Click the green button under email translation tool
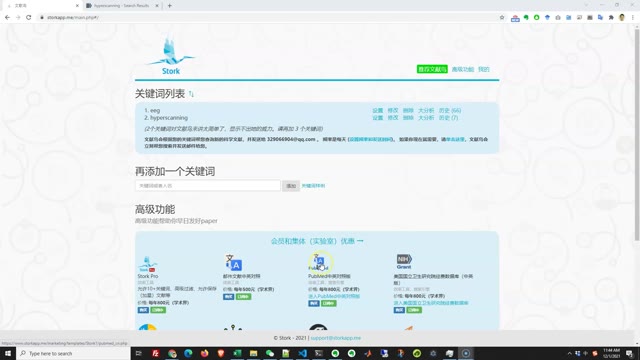The width and height of the screenshot is (640, 360). 243,297
